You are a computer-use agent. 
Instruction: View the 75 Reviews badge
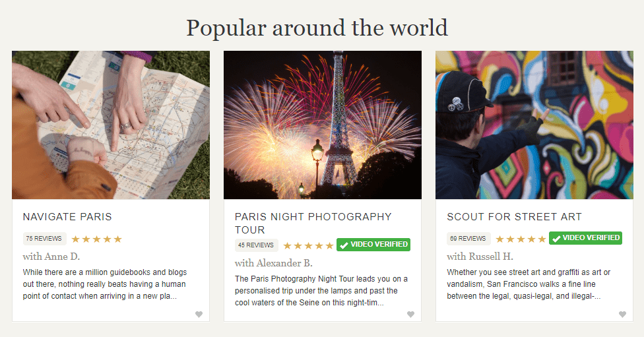click(x=44, y=239)
